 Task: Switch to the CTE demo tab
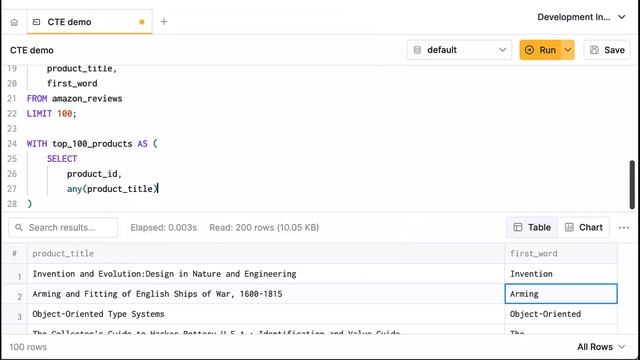[x=89, y=22]
